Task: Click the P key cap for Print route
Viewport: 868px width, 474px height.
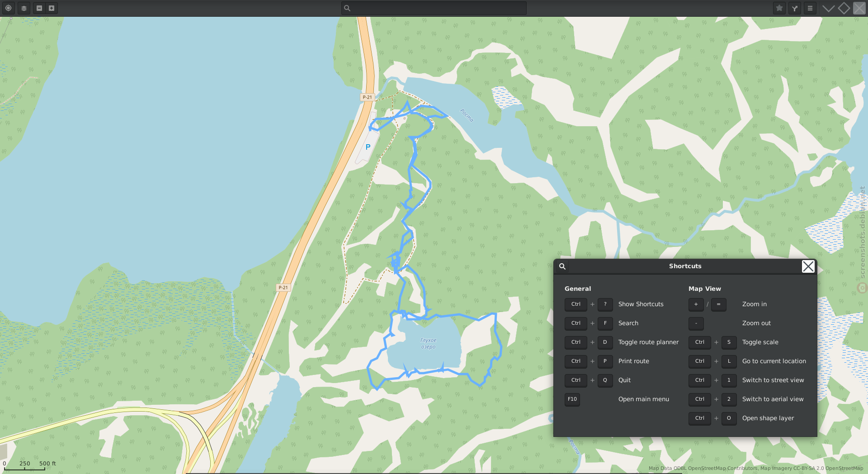Action: tap(605, 361)
